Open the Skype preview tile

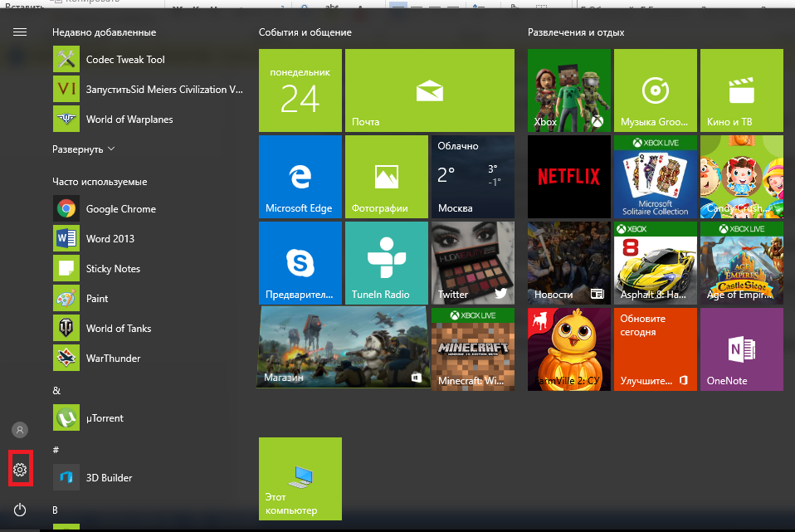tap(300, 263)
